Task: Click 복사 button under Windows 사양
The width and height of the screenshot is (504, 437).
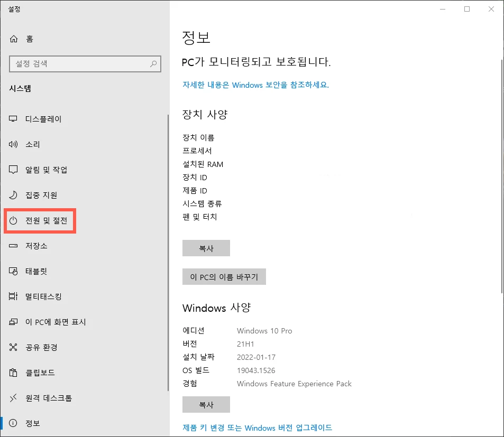Action: tap(206, 405)
